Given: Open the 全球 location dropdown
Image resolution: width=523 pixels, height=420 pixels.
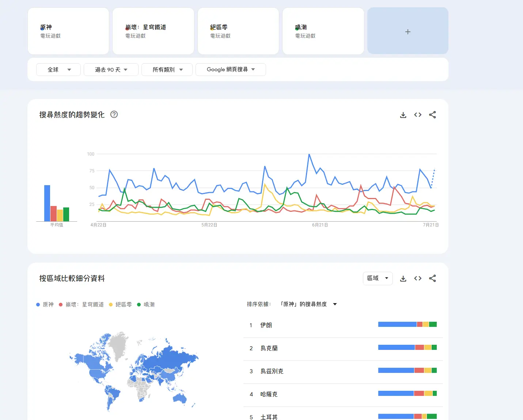Looking at the screenshot, I should pos(58,69).
